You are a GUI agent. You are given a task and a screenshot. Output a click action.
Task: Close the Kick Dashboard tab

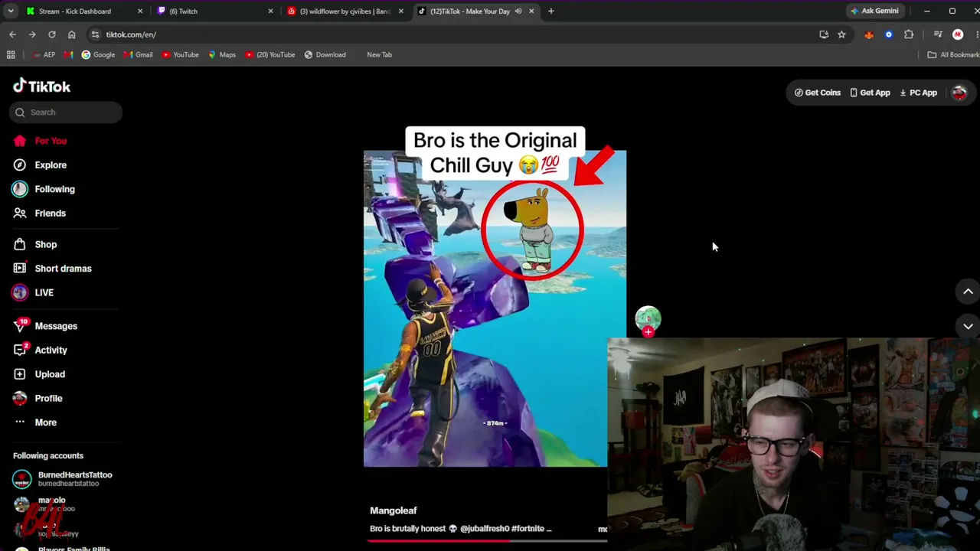point(140,11)
